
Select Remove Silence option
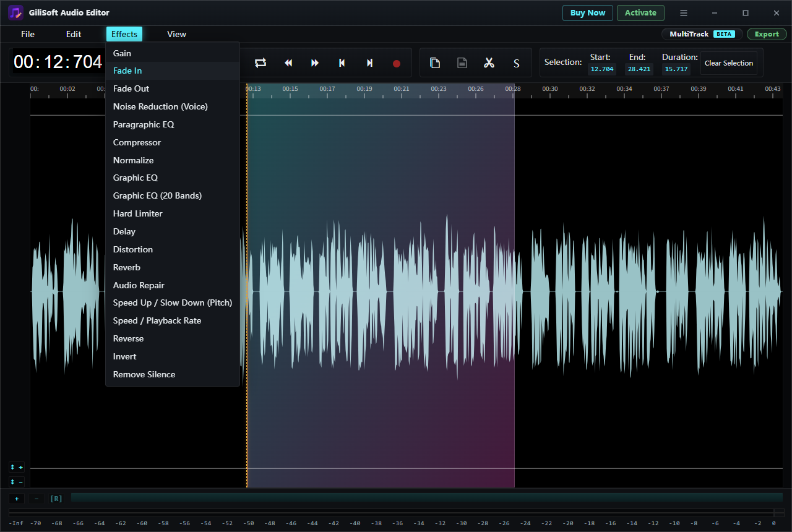[x=173, y=374]
